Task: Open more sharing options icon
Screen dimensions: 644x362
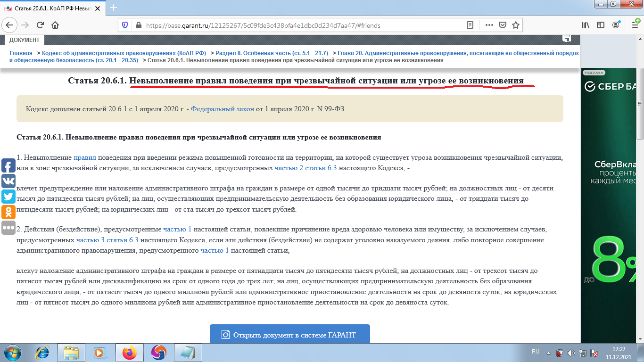Action: (8, 229)
